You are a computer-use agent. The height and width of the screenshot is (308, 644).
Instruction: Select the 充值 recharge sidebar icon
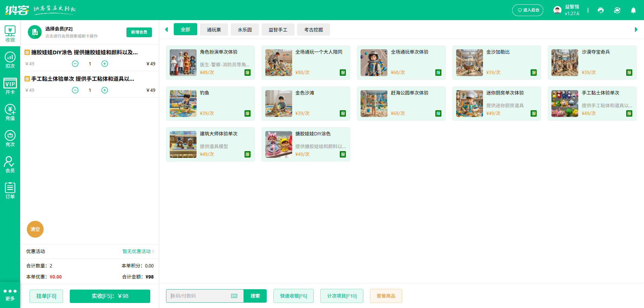tap(10, 113)
